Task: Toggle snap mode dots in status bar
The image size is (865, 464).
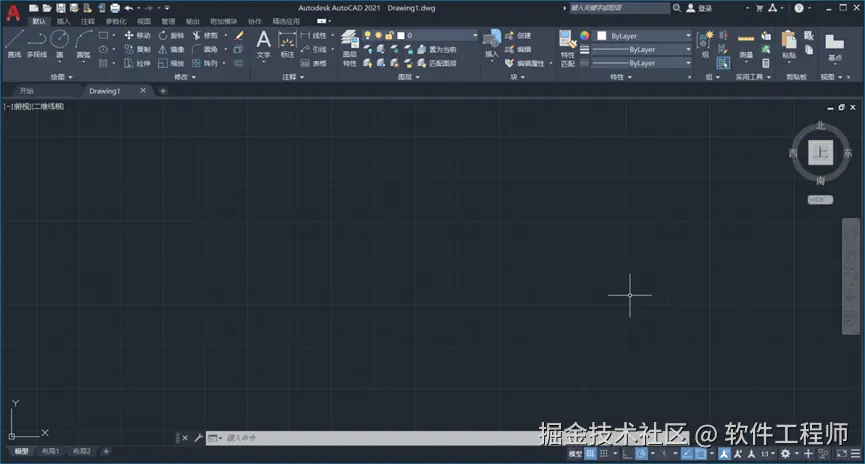Action: [x=604, y=454]
